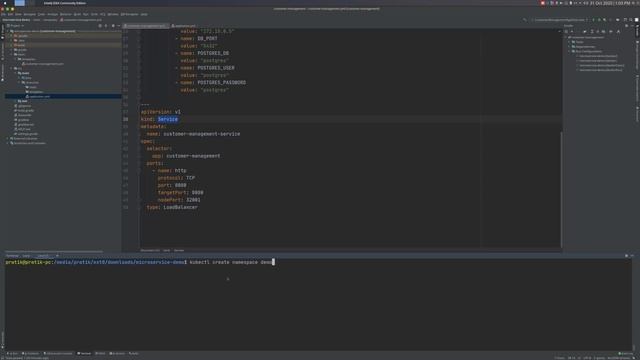Open the Terminal tool window button

tap(84, 353)
